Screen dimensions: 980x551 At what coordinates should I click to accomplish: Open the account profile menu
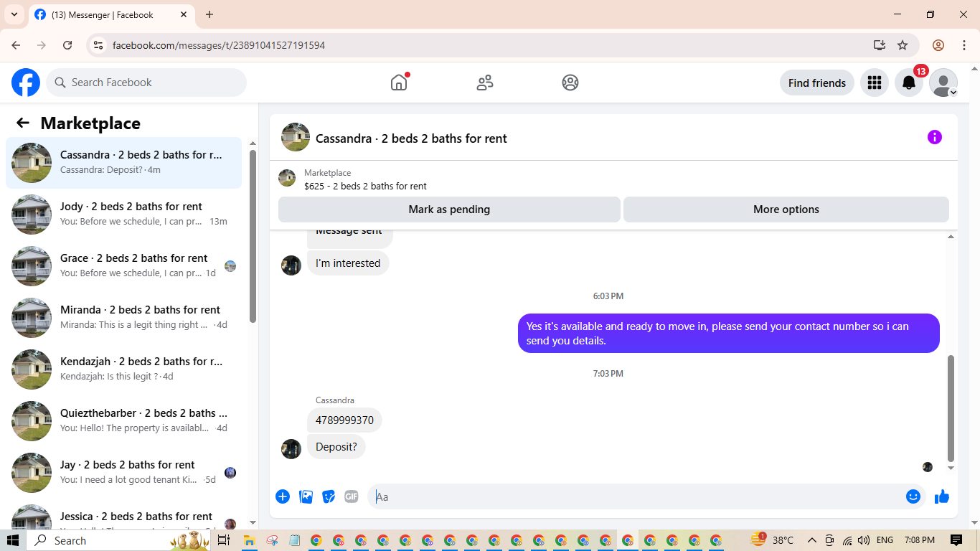(x=943, y=83)
